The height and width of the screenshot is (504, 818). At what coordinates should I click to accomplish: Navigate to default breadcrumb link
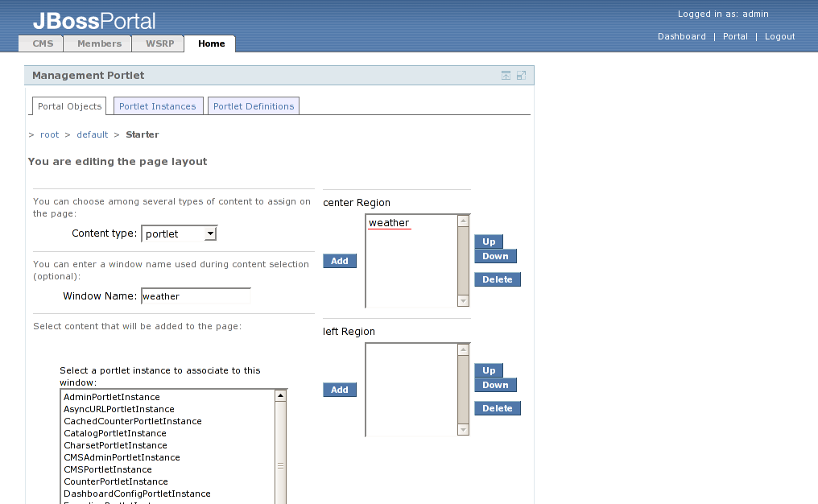click(92, 134)
